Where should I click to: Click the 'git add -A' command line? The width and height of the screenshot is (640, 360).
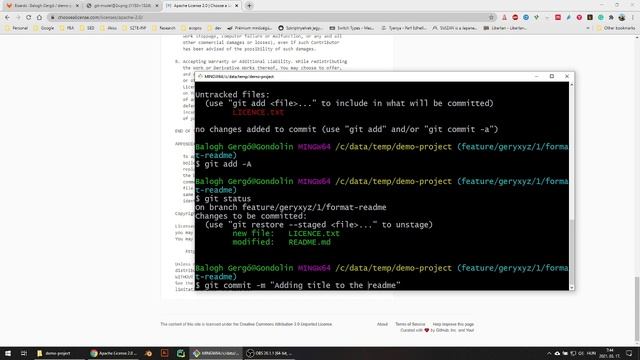click(x=224, y=164)
